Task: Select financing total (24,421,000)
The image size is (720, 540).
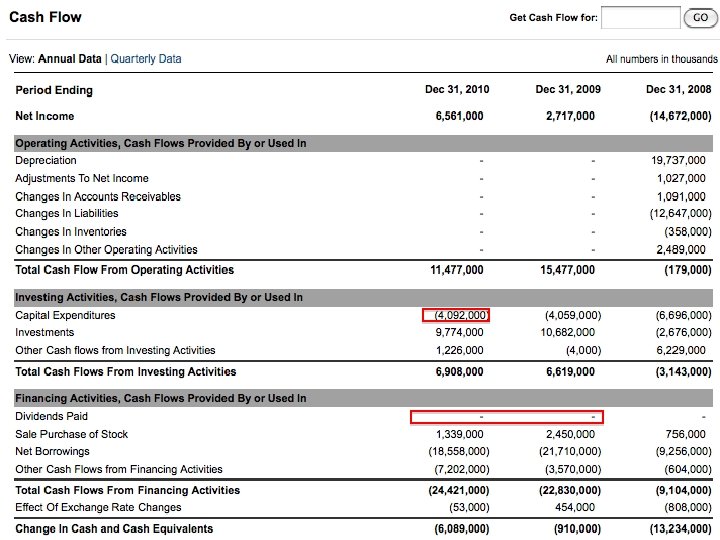Action: (x=459, y=490)
